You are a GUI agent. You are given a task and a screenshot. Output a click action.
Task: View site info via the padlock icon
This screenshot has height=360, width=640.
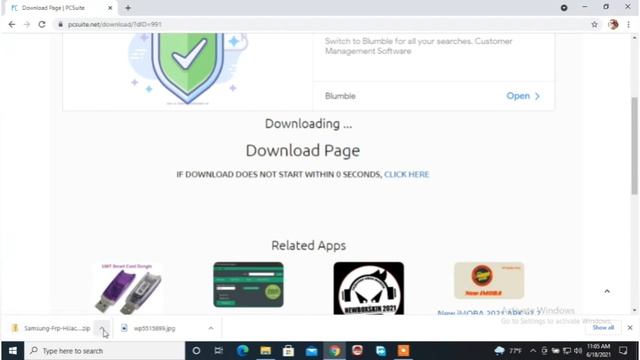coord(60,24)
